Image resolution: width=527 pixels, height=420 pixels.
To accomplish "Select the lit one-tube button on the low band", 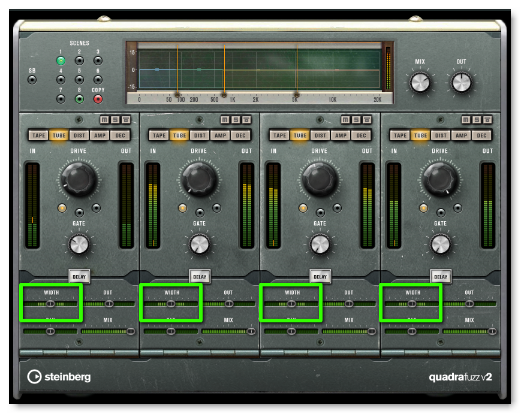I will pyautogui.click(x=62, y=209).
